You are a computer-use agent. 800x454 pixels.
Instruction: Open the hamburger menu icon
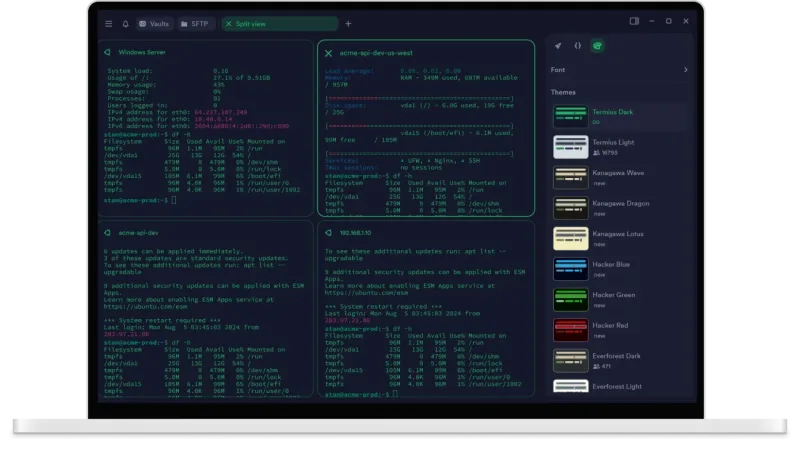[x=109, y=23]
